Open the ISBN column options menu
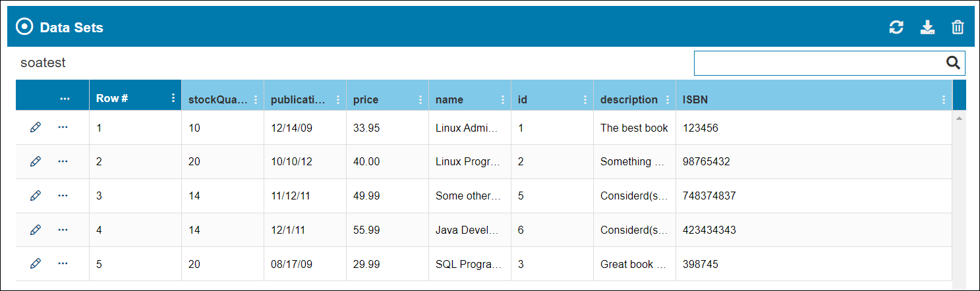 tap(944, 99)
